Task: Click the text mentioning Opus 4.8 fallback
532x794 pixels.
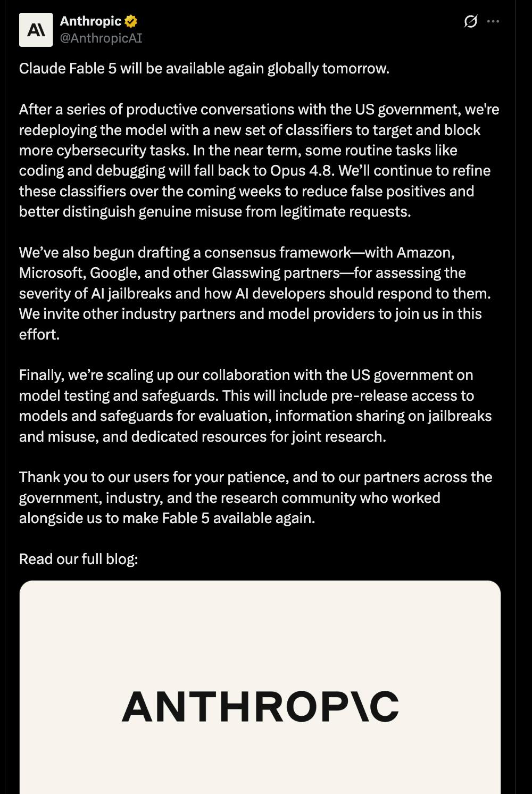Action: point(255,171)
